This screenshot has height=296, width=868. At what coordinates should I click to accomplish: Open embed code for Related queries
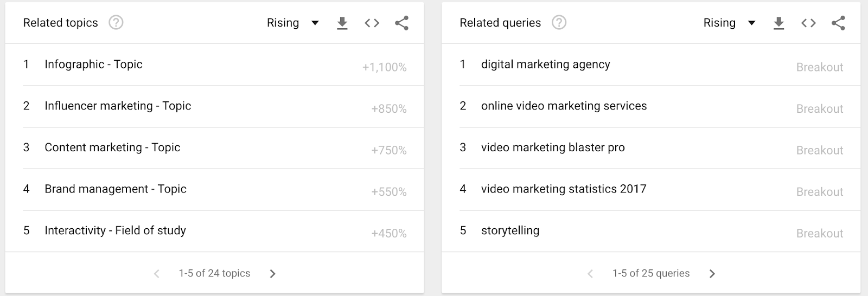click(808, 23)
